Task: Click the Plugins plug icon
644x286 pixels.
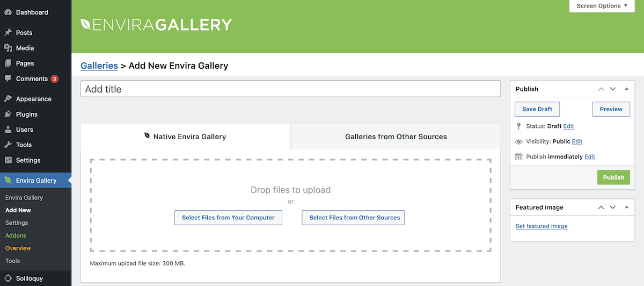Action: point(8,114)
